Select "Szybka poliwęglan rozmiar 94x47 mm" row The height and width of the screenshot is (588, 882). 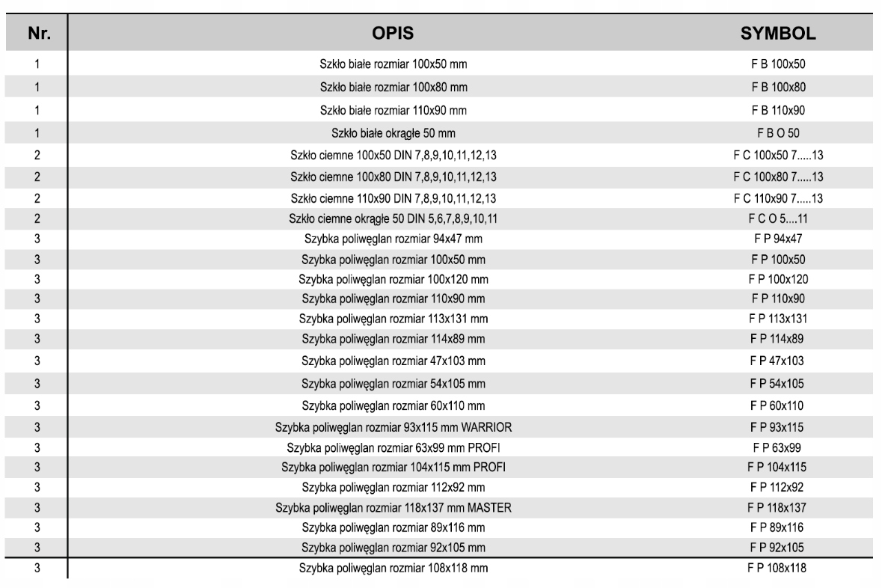(393, 239)
